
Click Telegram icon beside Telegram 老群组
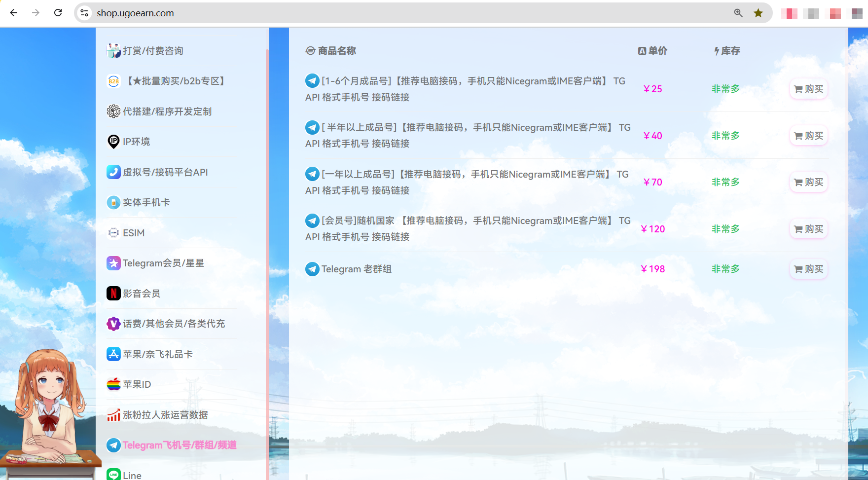point(312,269)
